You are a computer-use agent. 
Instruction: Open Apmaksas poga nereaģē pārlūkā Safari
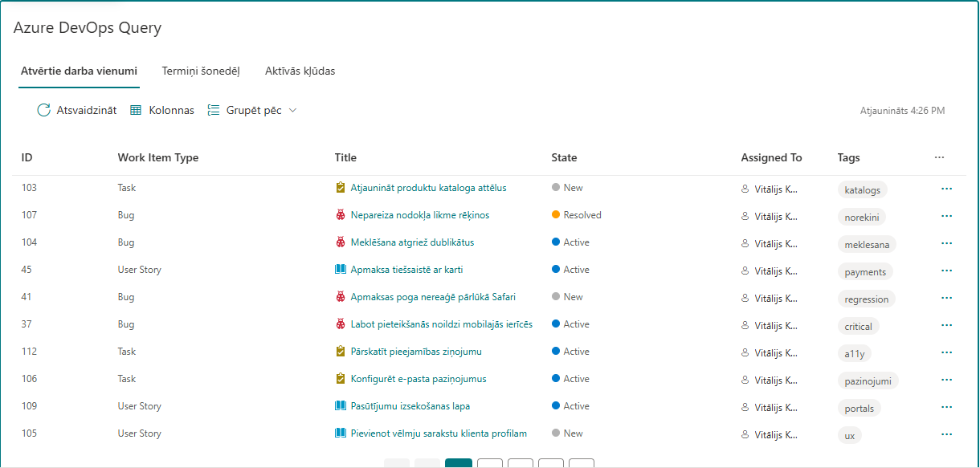click(433, 297)
